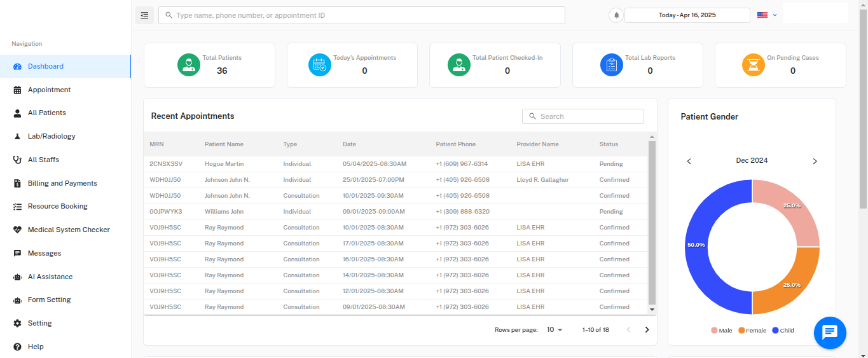Open Billing and Payments in navigation
The image size is (868, 358).
tap(62, 183)
